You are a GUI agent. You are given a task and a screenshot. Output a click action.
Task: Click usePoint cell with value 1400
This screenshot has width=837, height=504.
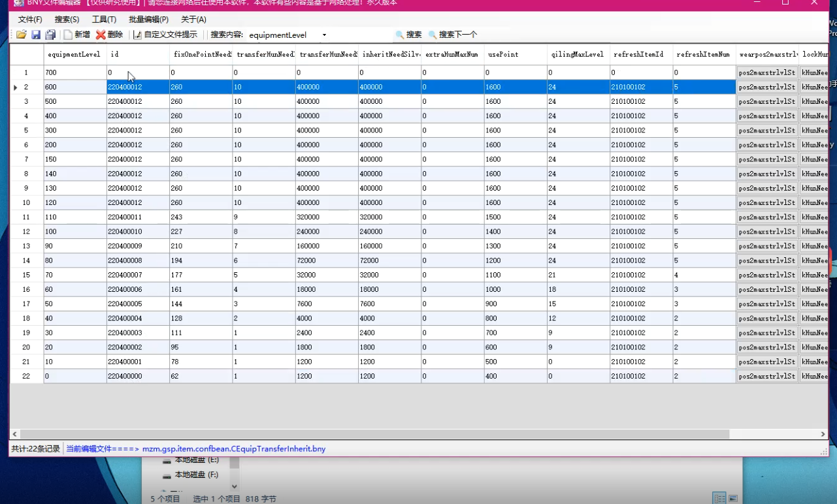[516, 232]
